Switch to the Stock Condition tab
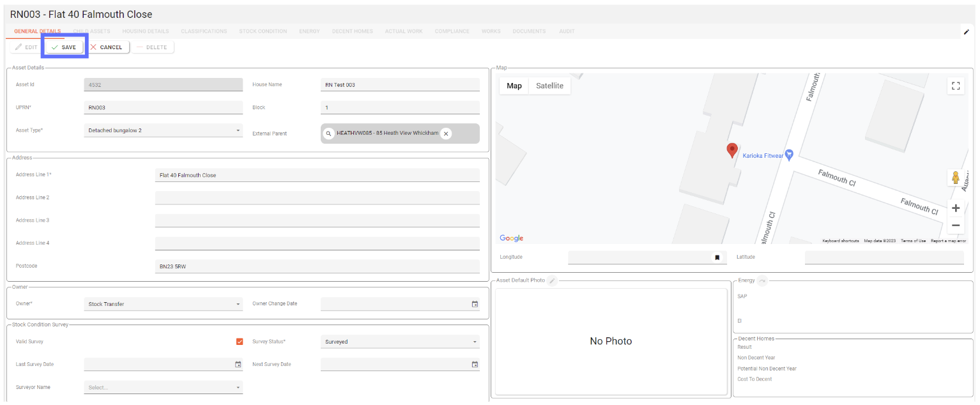Screen dimensions: 980x405 [263, 31]
